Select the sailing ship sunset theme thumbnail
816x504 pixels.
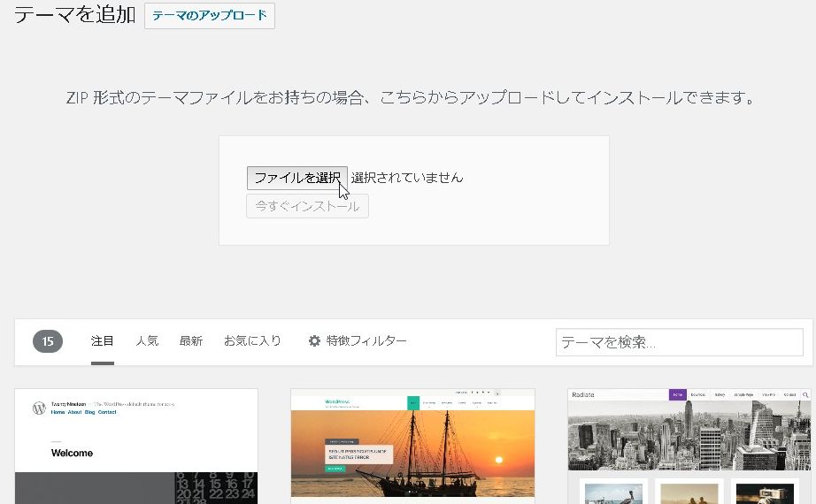(x=412, y=447)
